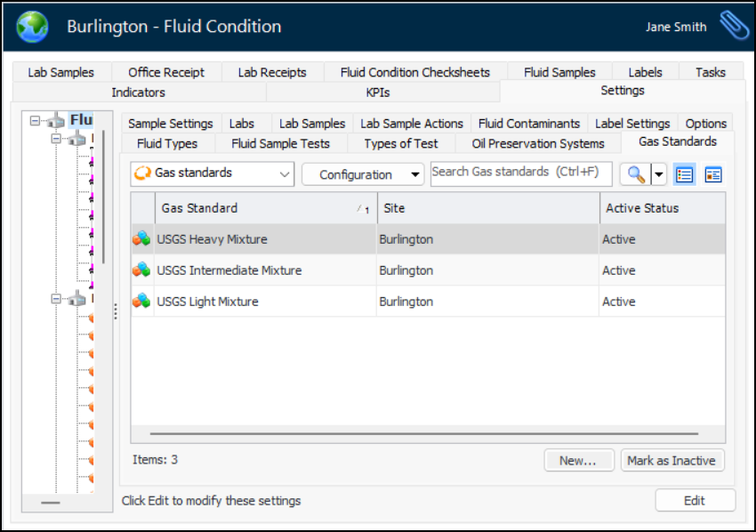
Task: Open the Options sub-tab
Action: [706, 124]
